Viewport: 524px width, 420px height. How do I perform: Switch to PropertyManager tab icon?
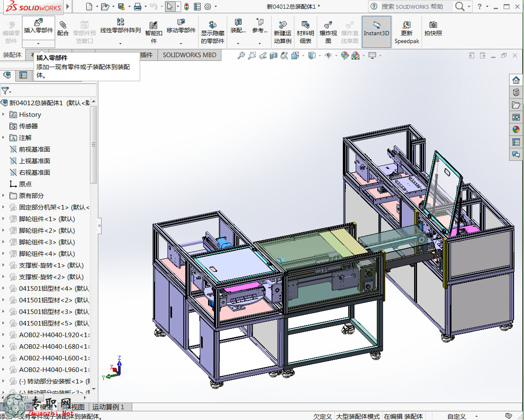coord(23,75)
